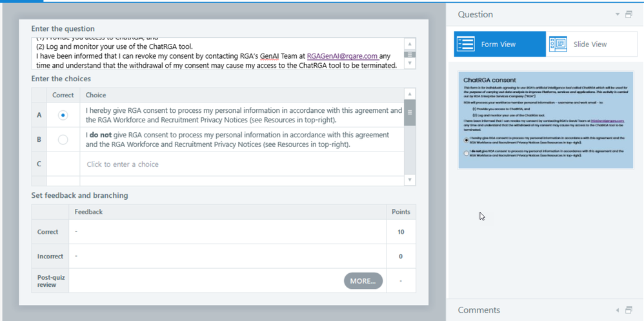Open the Question panel dropdown arrow
Viewport: 644px width, 321px height.
pyautogui.click(x=618, y=14)
